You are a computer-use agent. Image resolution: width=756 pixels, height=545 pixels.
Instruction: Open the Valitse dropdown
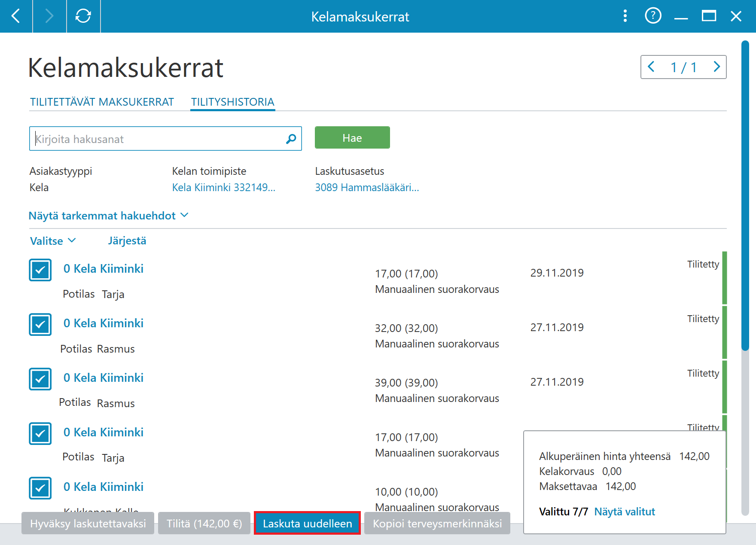(x=53, y=241)
